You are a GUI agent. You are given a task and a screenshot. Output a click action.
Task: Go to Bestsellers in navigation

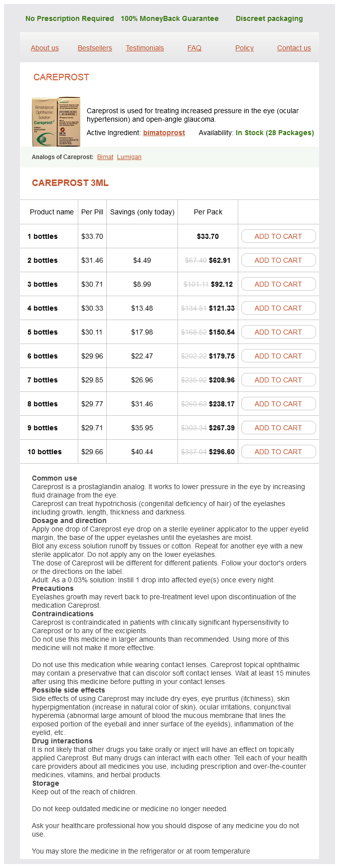pos(95,48)
